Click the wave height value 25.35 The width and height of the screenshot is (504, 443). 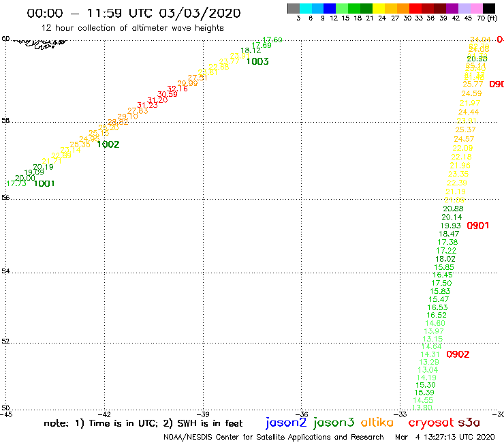point(80,144)
